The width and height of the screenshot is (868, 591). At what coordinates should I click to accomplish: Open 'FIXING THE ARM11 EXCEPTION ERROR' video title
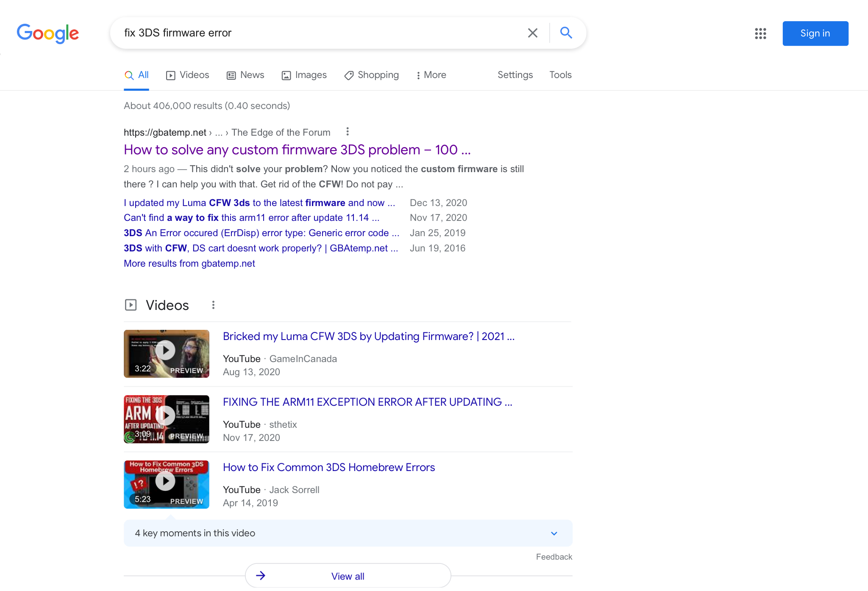click(367, 402)
